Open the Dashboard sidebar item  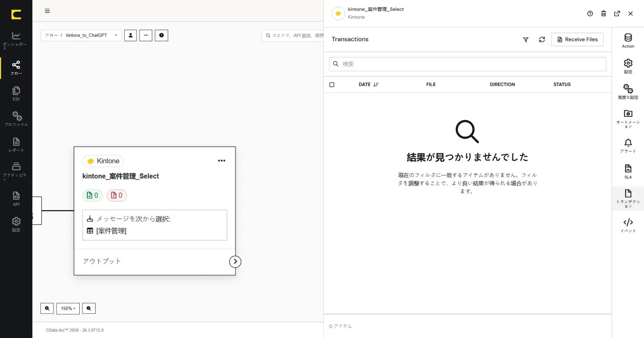[16, 40]
